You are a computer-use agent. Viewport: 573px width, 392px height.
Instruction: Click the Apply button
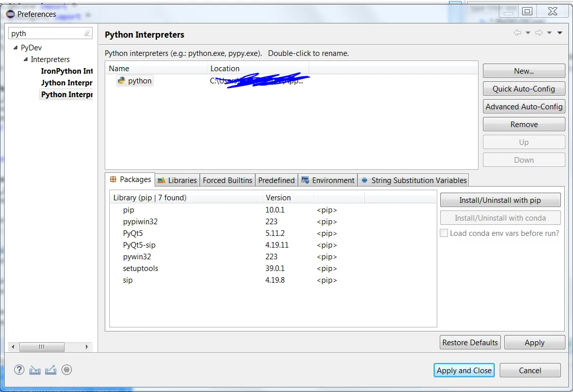click(x=535, y=342)
